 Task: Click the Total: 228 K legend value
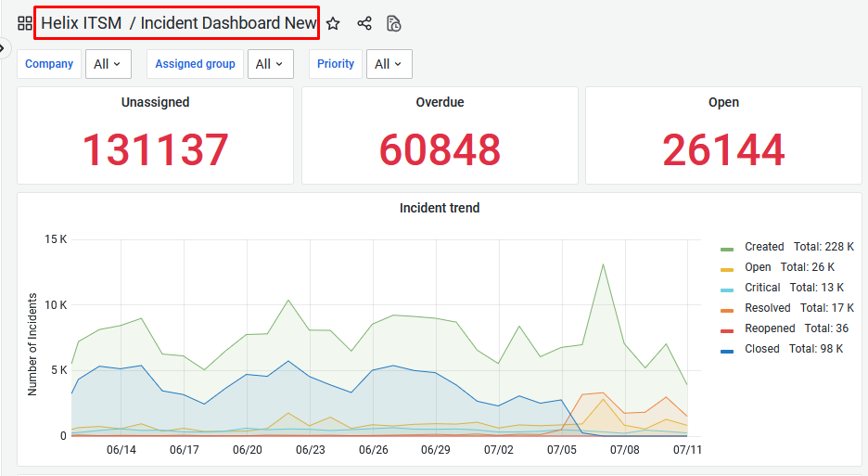coord(823,247)
